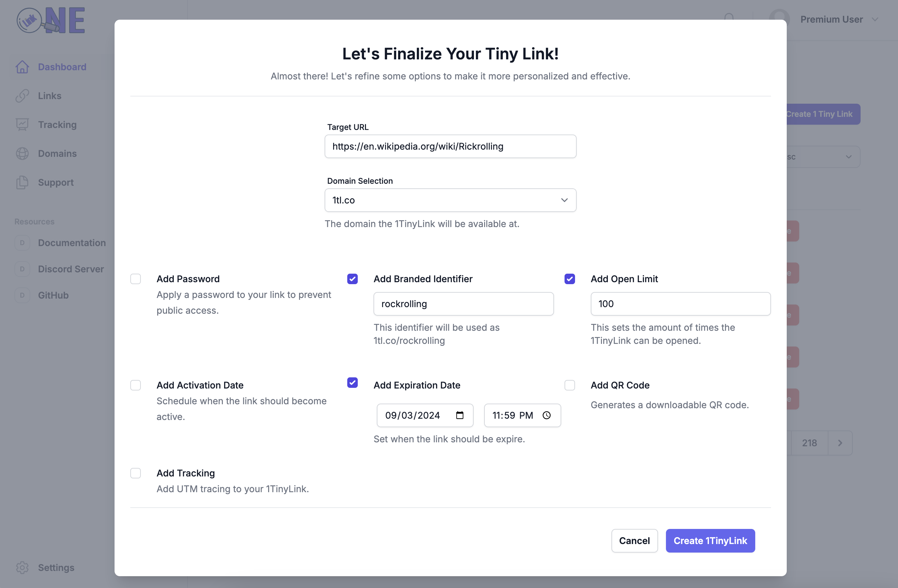Click the Dashboard menu item
This screenshot has width=898, height=588.
click(x=62, y=66)
